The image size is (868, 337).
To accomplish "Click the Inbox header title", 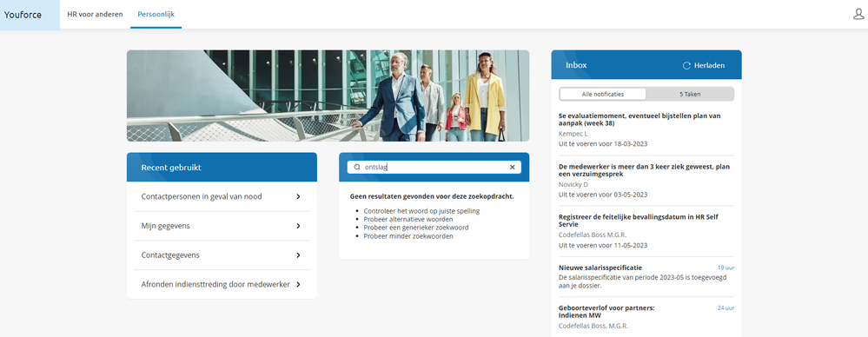I will (576, 65).
